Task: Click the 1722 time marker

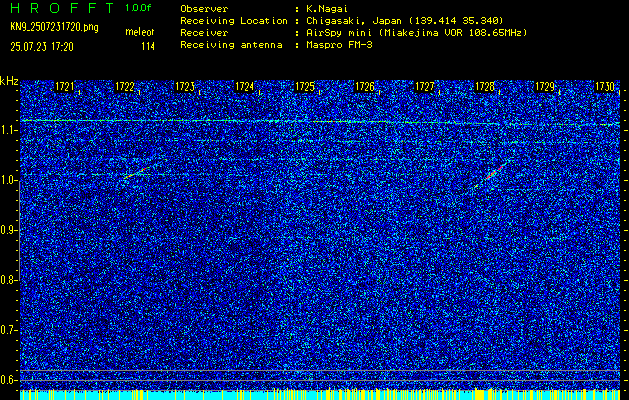Action: (124, 87)
